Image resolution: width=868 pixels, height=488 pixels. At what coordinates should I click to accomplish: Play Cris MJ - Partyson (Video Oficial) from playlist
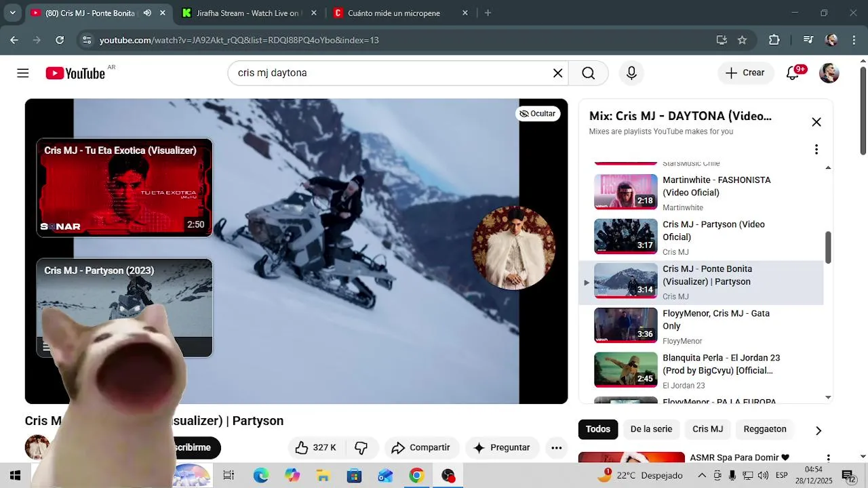[x=701, y=237]
